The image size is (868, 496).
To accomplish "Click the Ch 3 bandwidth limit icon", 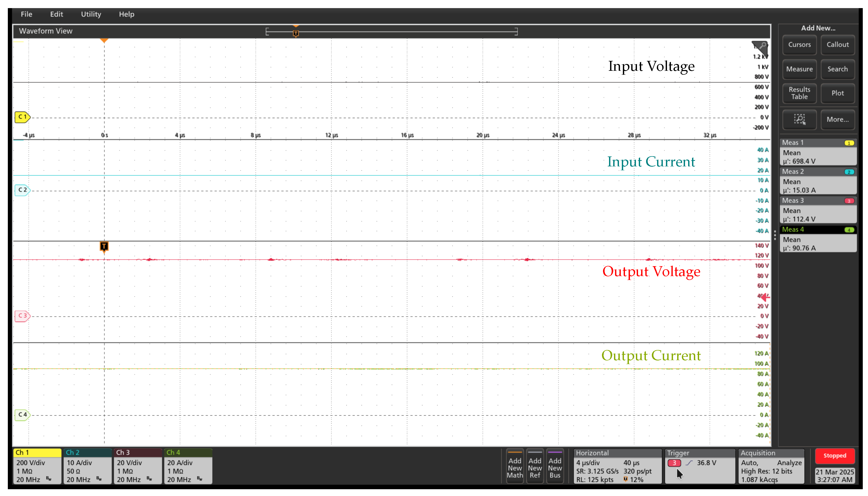I will (149, 479).
